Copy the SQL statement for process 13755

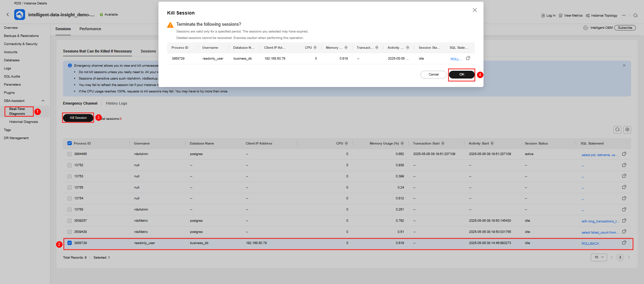tap(624, 187)
